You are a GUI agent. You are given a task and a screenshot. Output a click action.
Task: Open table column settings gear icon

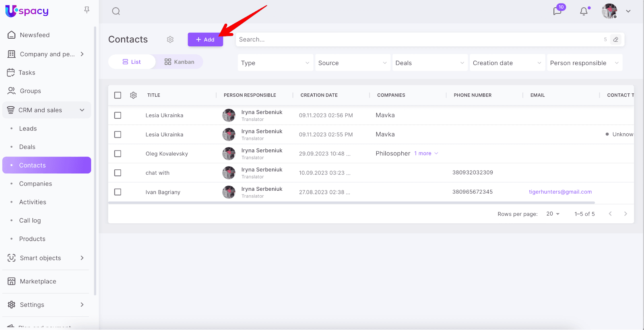click(x=134, y=95)
